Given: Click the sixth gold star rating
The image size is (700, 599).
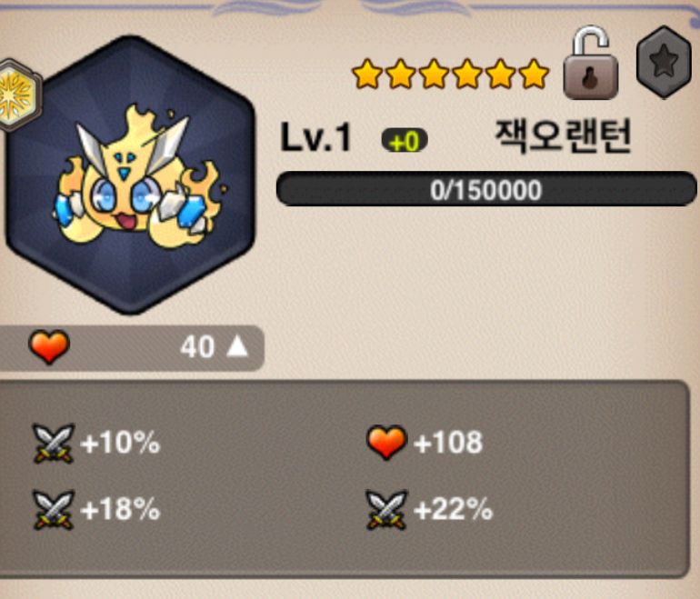Looking at the screenshot, I should pos(534,74).
